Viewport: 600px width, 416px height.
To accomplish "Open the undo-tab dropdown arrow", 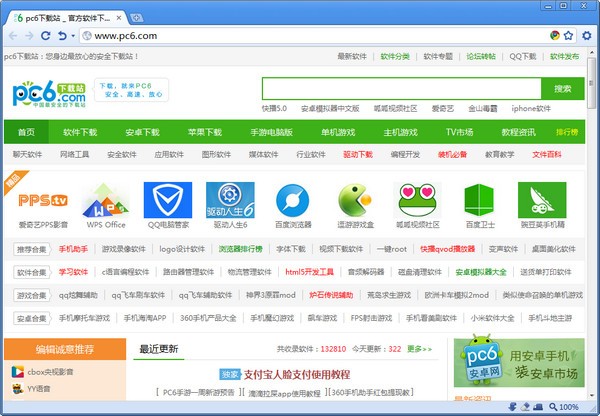I will pos(73,36).
